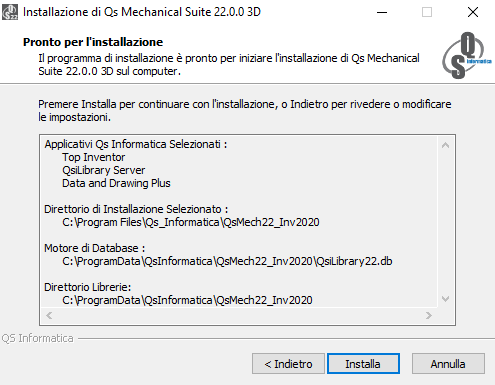Click the QsiLibrary22.db database path
Viewport: 495px width, 385px height.
coord(227,261)
